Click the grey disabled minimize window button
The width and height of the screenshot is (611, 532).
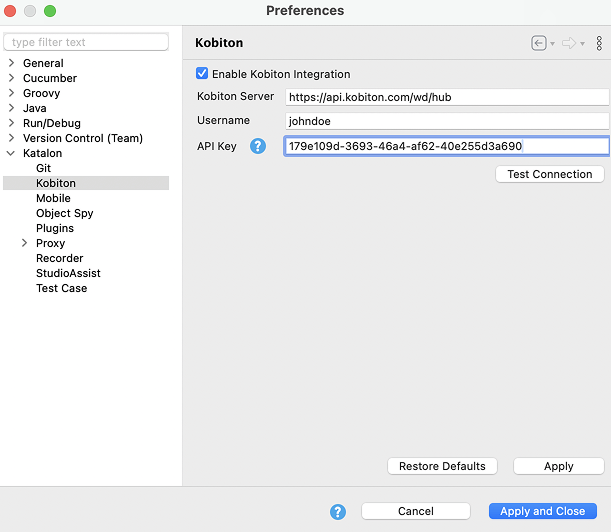tap(30, 11)
